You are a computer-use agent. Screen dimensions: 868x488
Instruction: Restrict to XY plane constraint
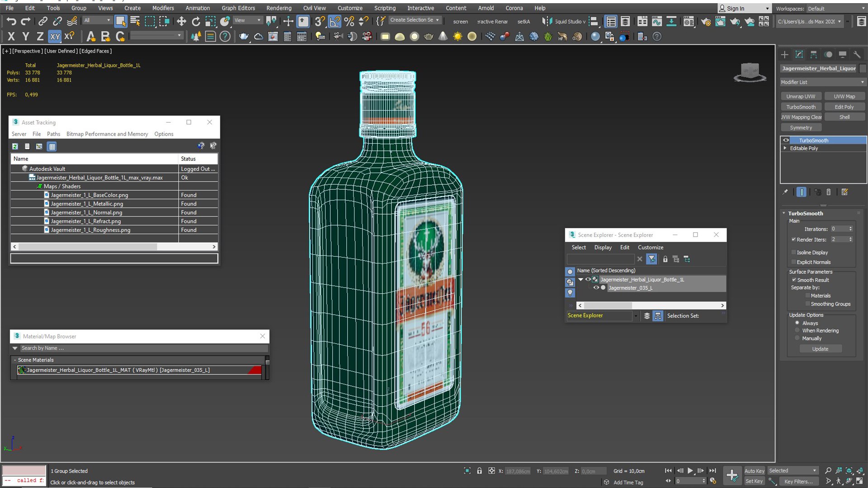55,37
